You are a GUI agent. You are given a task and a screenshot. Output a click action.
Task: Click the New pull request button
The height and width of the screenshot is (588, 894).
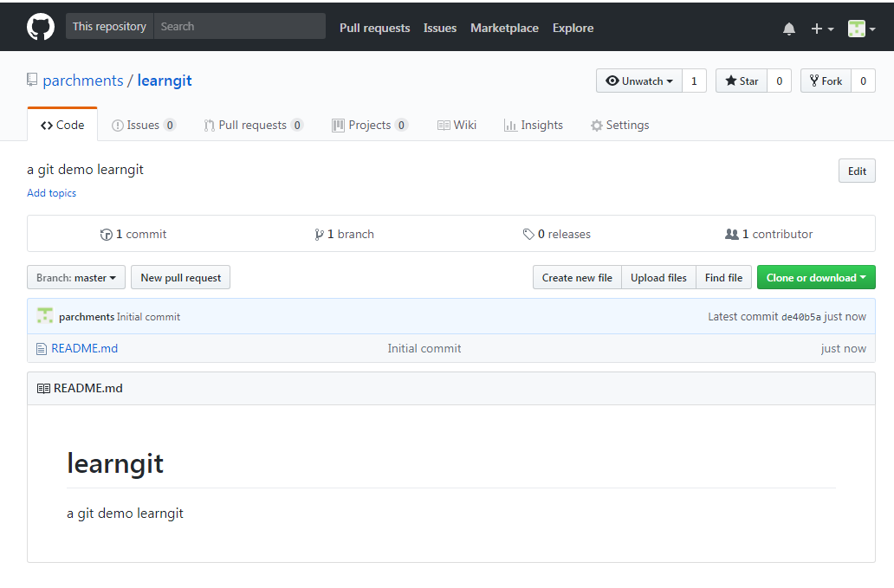tap(181, 277)
